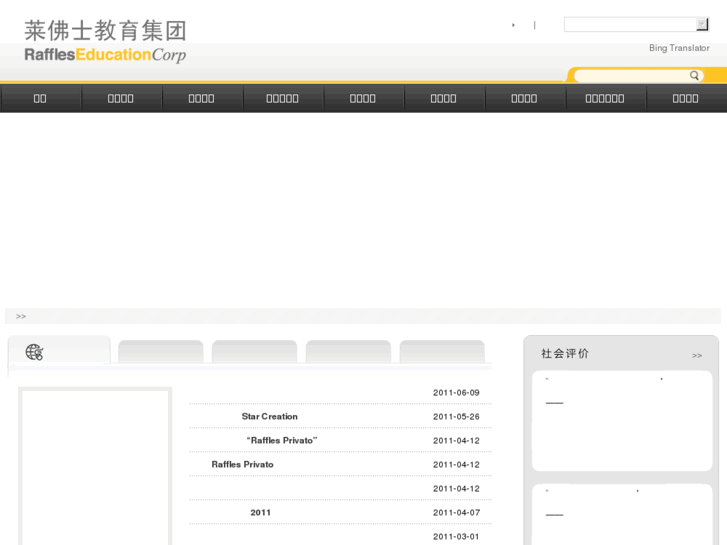Click the date 2011-05-26
The image size is (727, 545).
pos(456,417)
